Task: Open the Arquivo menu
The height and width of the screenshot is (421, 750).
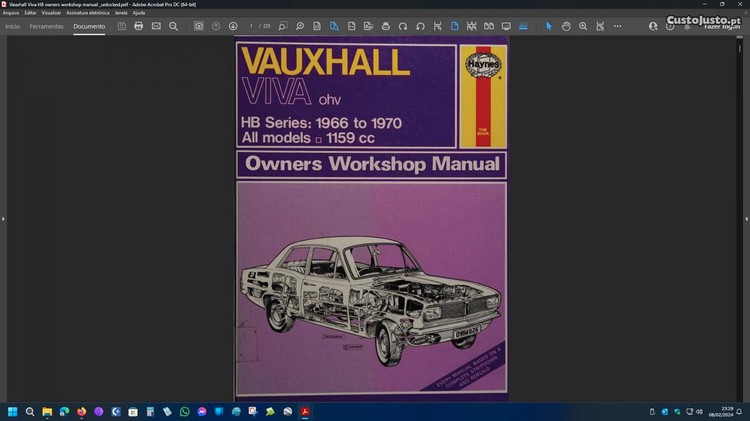Action: (11, 13)
